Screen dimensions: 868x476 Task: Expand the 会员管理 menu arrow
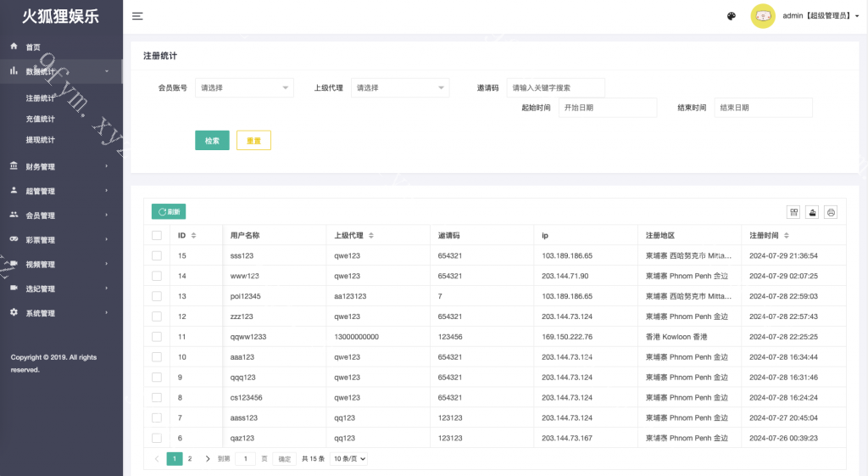[107, 215]
